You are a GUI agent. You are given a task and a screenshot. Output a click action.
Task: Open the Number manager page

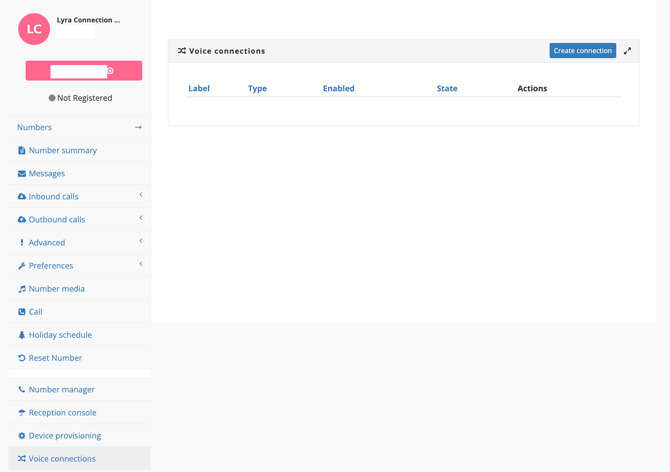(61, 390)
